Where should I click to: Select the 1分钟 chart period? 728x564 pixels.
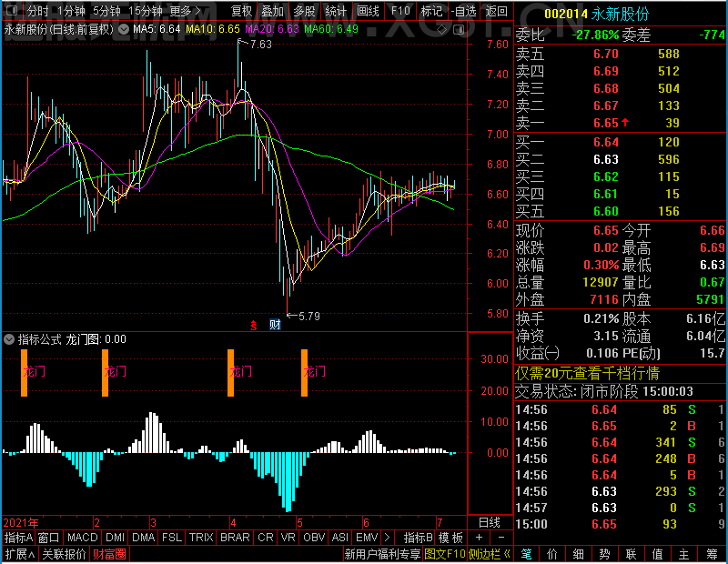coord(72,10)
